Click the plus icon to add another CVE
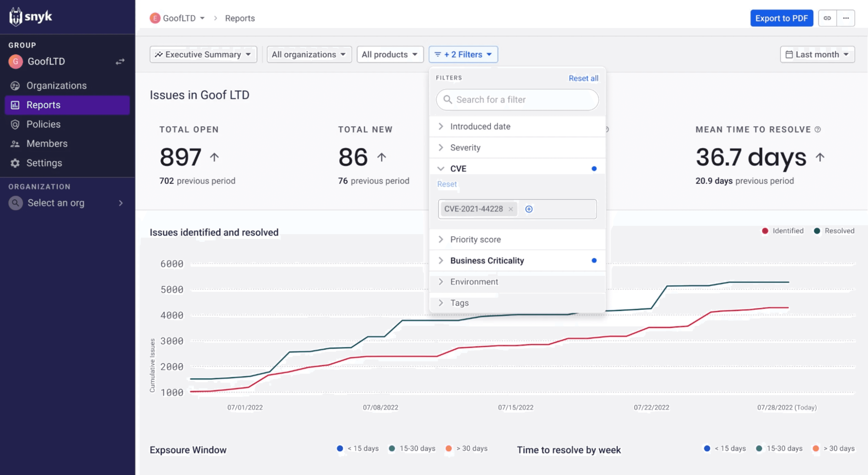The image size is (868, 475). coord(529,209)
